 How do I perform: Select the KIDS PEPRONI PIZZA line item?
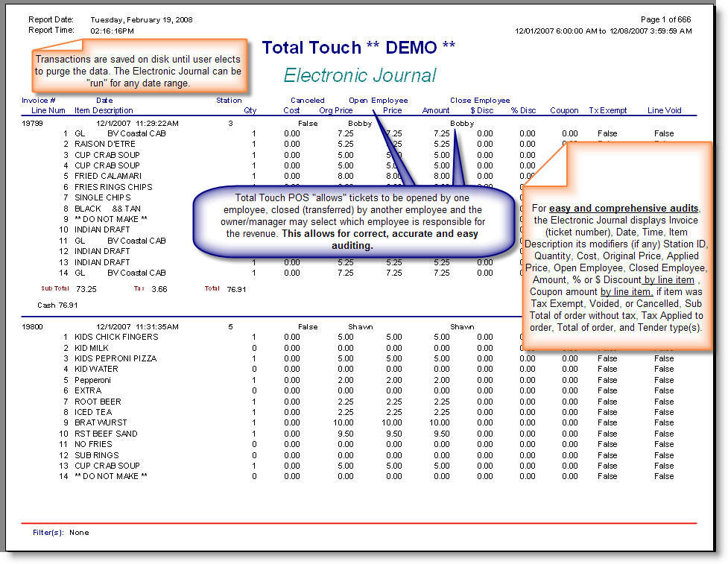click(x=115, y=358)
